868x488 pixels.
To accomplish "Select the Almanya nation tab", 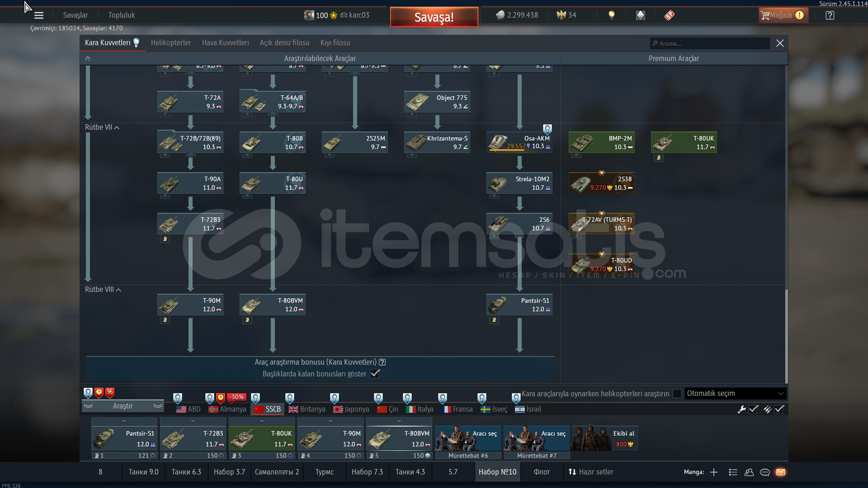I will coord(227,409).
